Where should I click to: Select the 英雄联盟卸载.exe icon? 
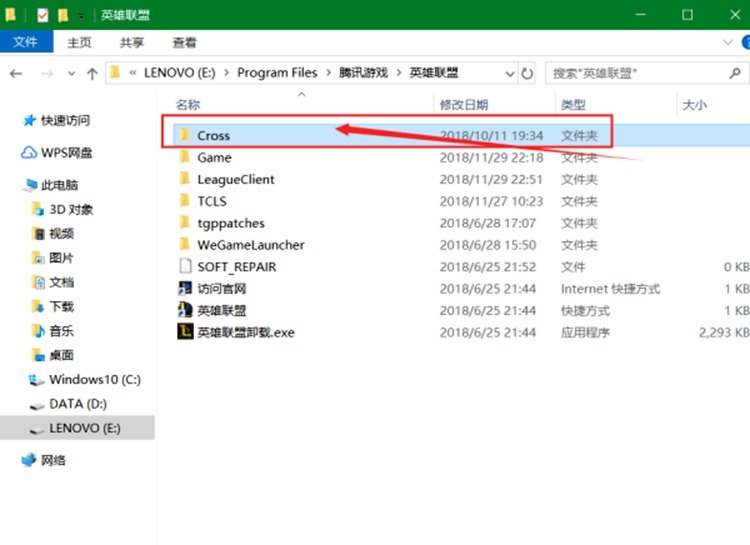[185, 332]
